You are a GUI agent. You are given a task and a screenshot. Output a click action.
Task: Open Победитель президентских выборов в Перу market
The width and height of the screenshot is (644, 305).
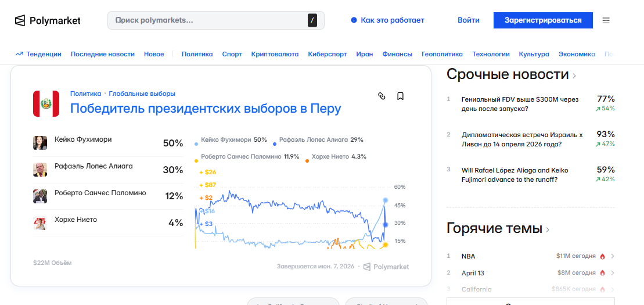tap(206, 109)
